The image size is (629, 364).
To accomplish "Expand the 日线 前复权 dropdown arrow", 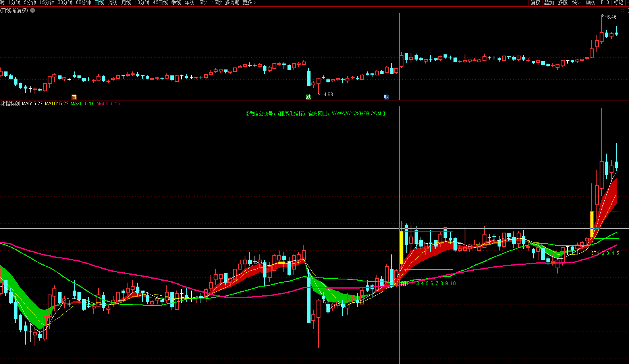I will (x=33, y=10).
